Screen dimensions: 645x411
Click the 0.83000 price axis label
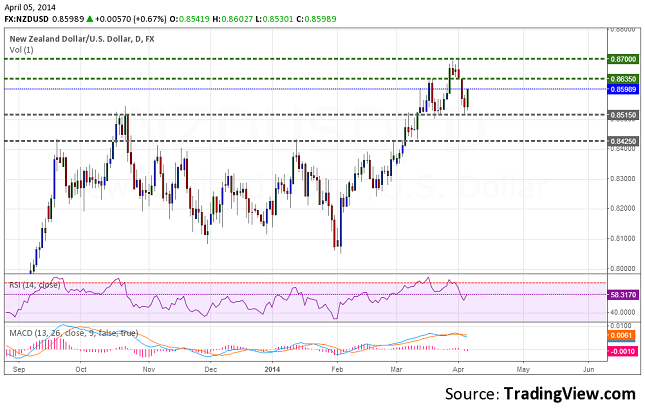[623, 179]
